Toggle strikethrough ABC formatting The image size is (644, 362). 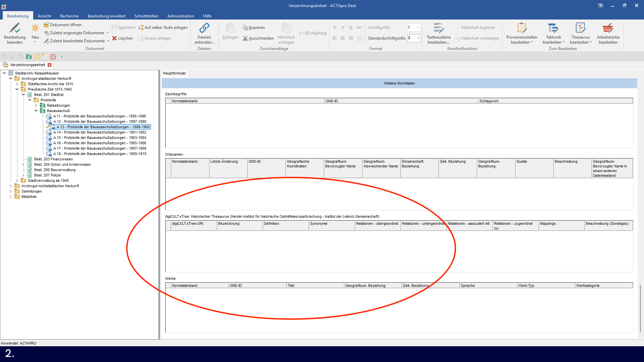tap(359, 28)
